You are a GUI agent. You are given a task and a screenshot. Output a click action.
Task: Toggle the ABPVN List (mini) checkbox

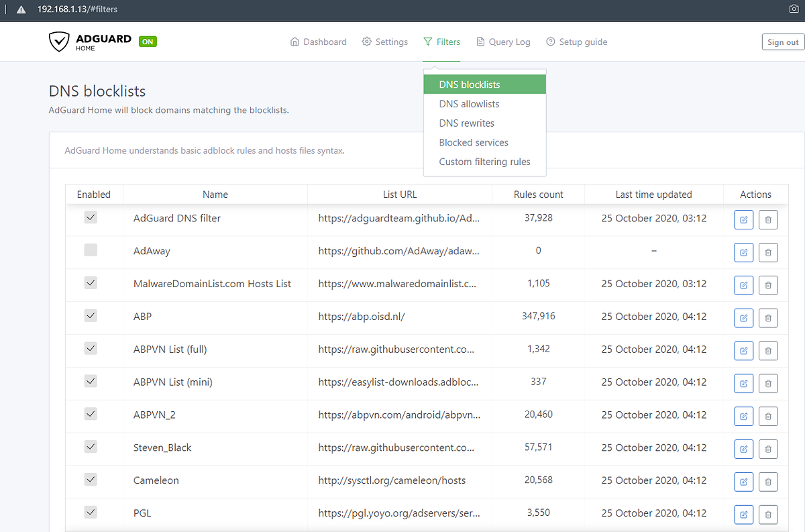tap(91, 381)
